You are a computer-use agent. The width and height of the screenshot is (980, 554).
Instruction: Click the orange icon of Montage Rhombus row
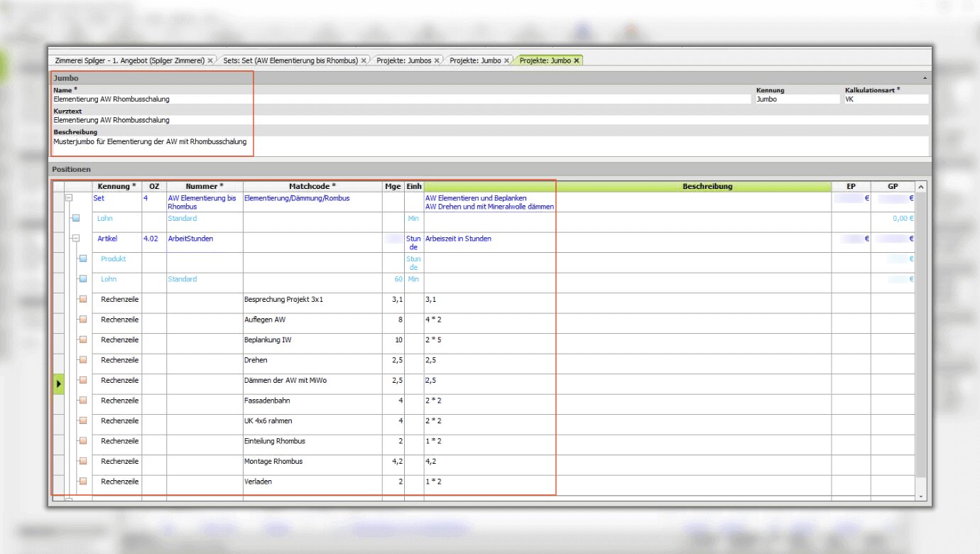[83, 462]
